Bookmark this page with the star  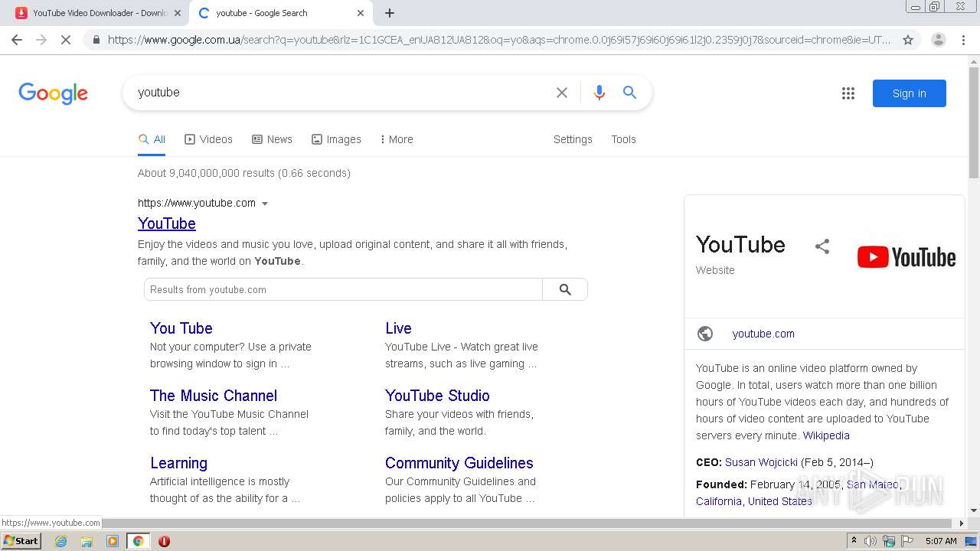pos(908,40)
